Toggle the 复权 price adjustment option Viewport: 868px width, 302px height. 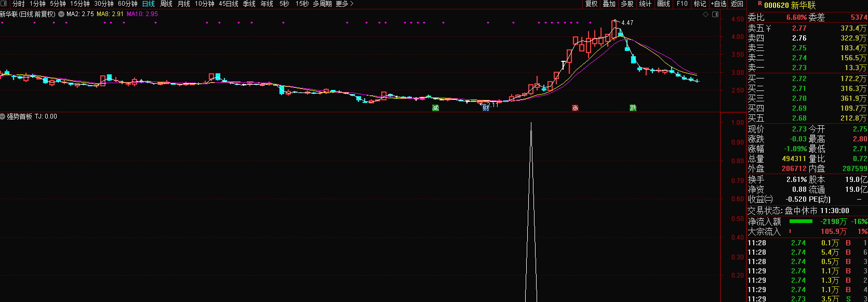591,4
